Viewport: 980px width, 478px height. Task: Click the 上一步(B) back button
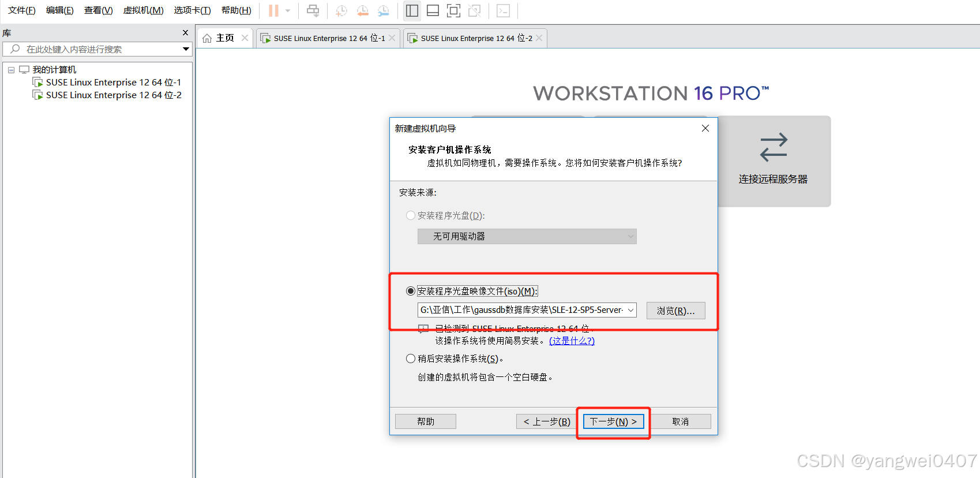[547, 421]
